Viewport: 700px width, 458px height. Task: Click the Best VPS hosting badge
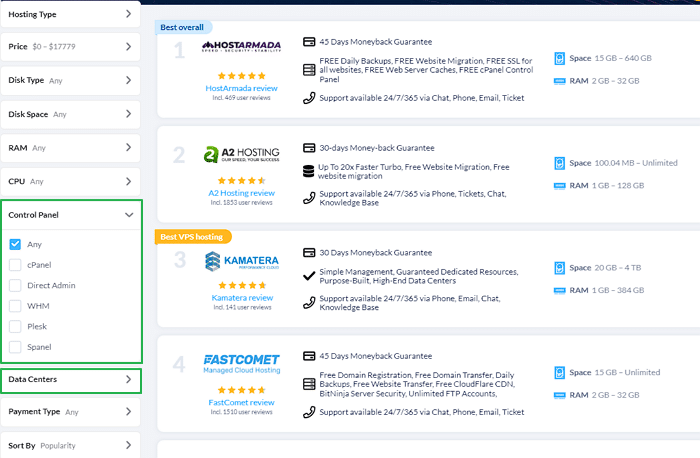click(193, 237)
